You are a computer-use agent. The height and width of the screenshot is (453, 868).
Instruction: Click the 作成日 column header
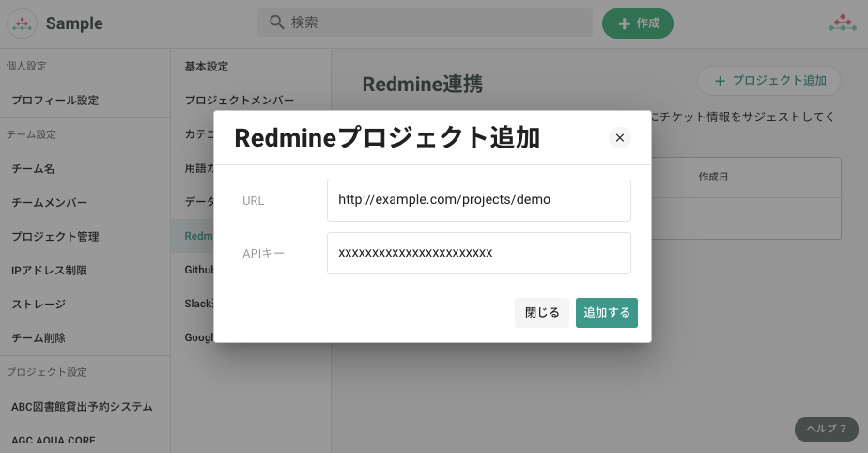[713, 178]
